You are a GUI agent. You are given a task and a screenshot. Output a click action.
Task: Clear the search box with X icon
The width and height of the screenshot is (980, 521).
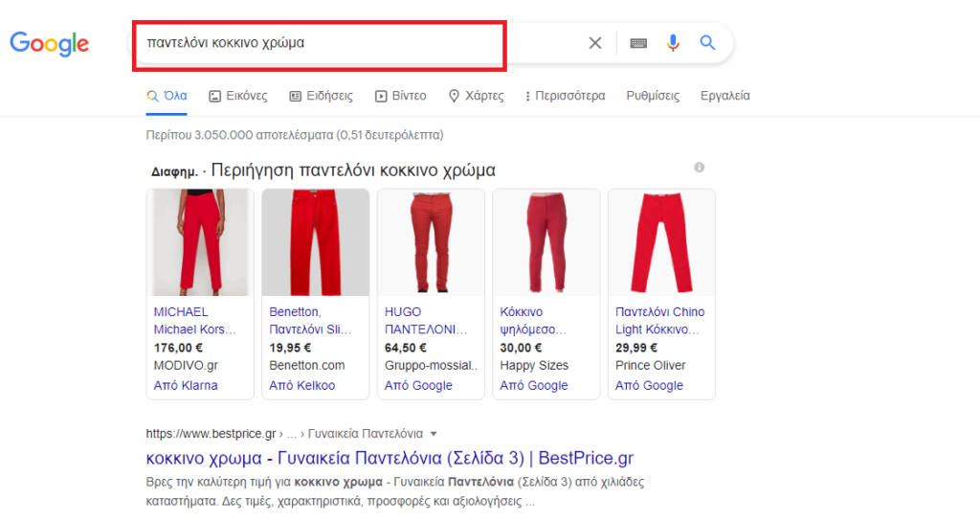coord(595,43)
